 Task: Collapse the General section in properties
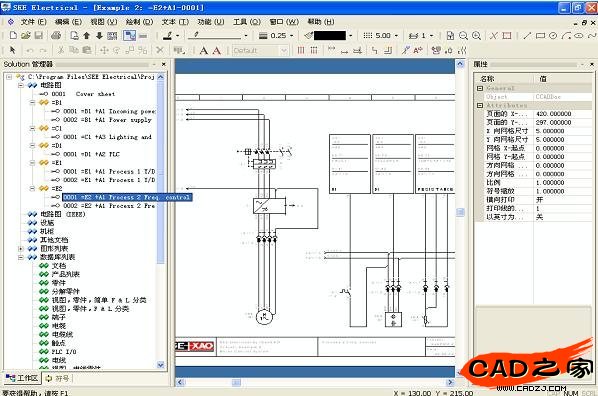480,88
